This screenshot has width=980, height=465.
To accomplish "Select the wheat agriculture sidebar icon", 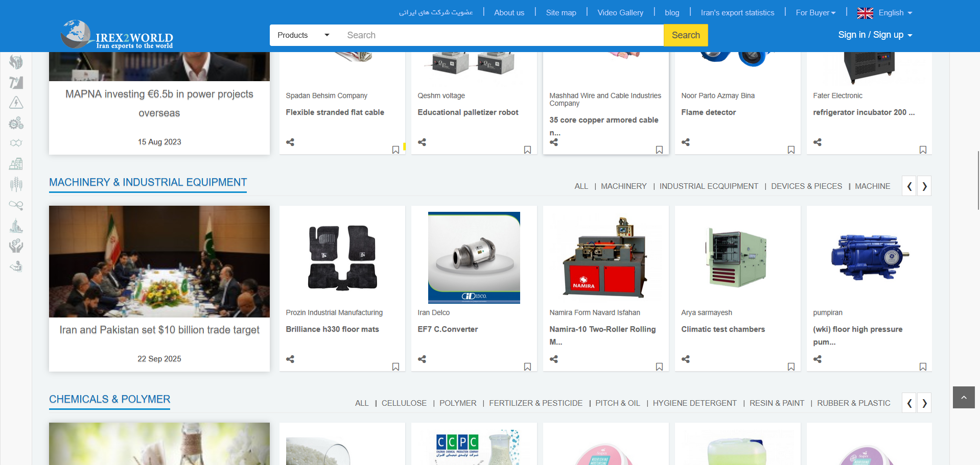I will [x=16, y=184].
